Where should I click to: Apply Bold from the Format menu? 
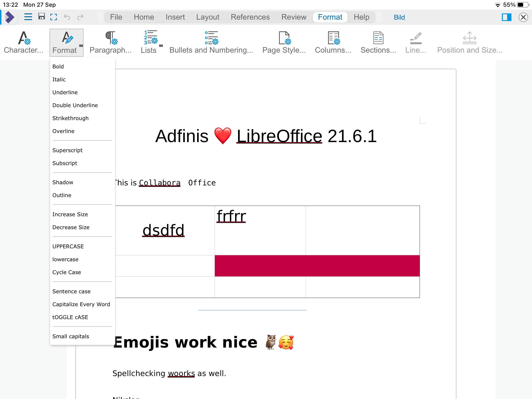(x=82, y=67)
